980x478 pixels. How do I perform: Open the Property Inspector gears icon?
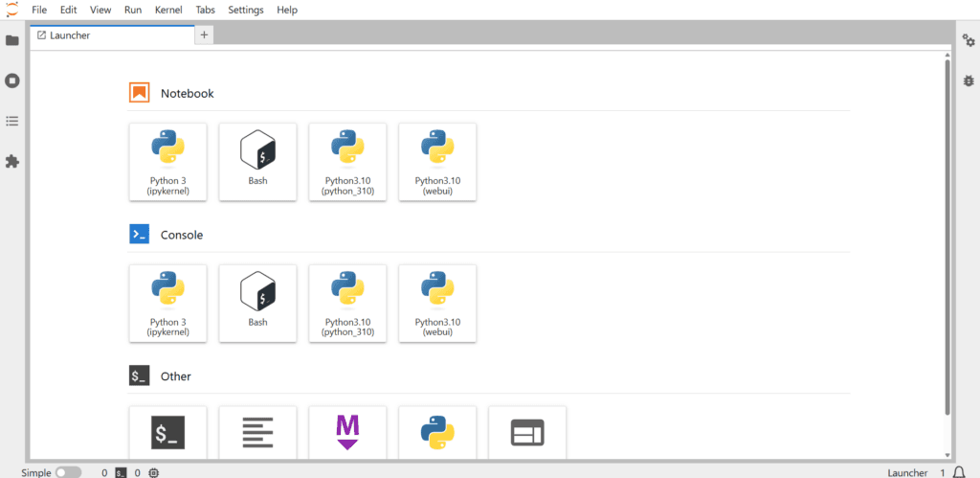969,40
